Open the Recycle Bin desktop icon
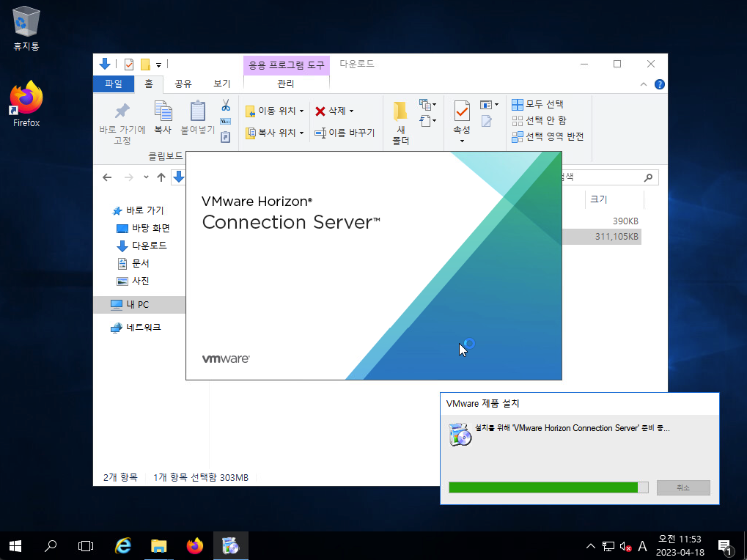 (26, 29)
